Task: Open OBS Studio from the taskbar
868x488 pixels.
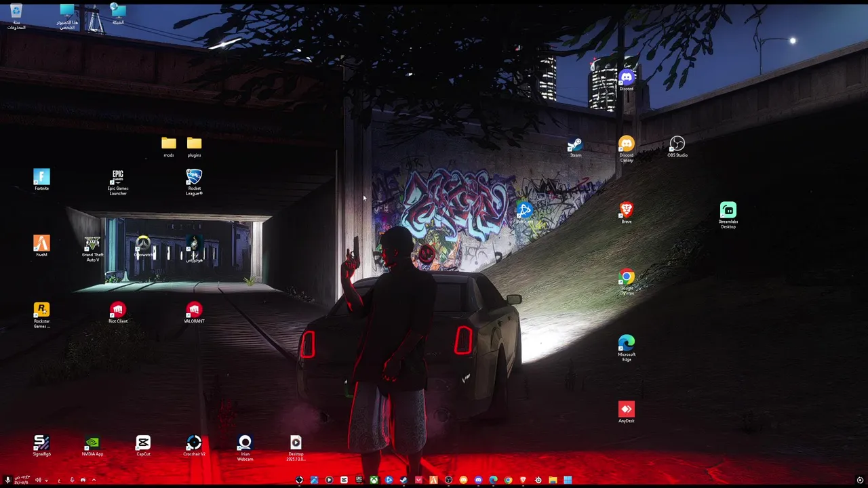Action: pyautogui.click(x=448, y=480)
